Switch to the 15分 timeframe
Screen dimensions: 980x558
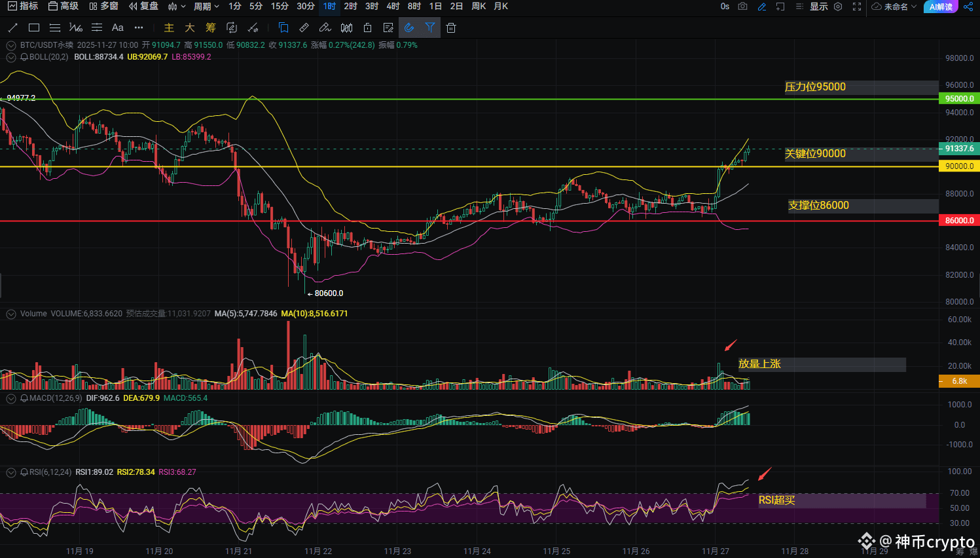tap(280, 7)
